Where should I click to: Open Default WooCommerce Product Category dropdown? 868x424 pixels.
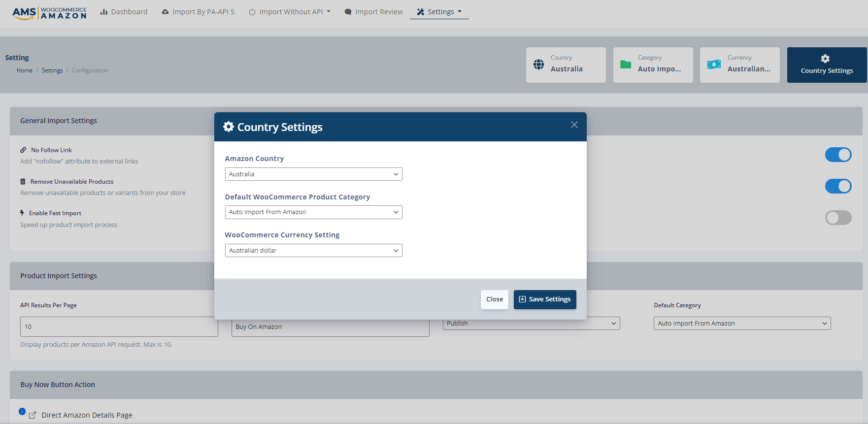point(314,212)
